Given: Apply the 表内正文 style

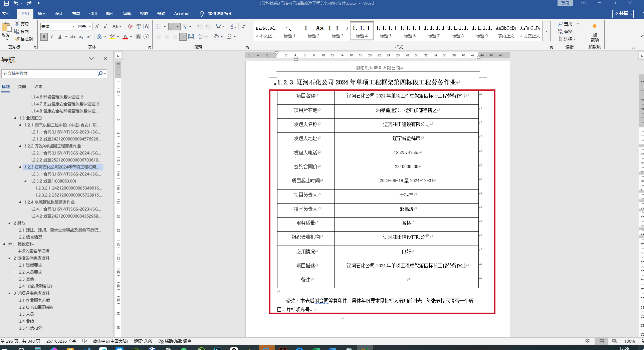Looking at the screenshot, I should click(506, 31).
